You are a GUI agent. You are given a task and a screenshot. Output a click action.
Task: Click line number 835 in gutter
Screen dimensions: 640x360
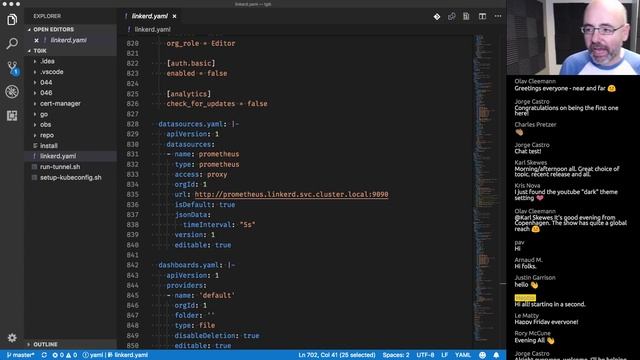tap(133, 195)
